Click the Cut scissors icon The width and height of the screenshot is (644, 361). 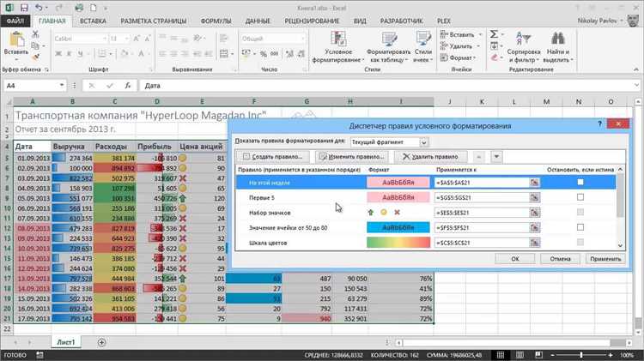pos(35,34)
